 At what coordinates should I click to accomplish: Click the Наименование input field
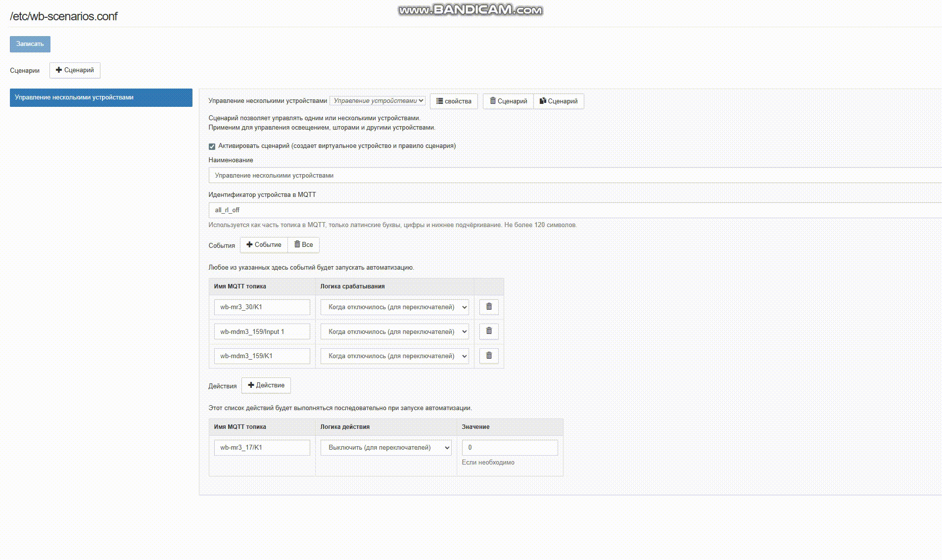[x=575, y=176]
